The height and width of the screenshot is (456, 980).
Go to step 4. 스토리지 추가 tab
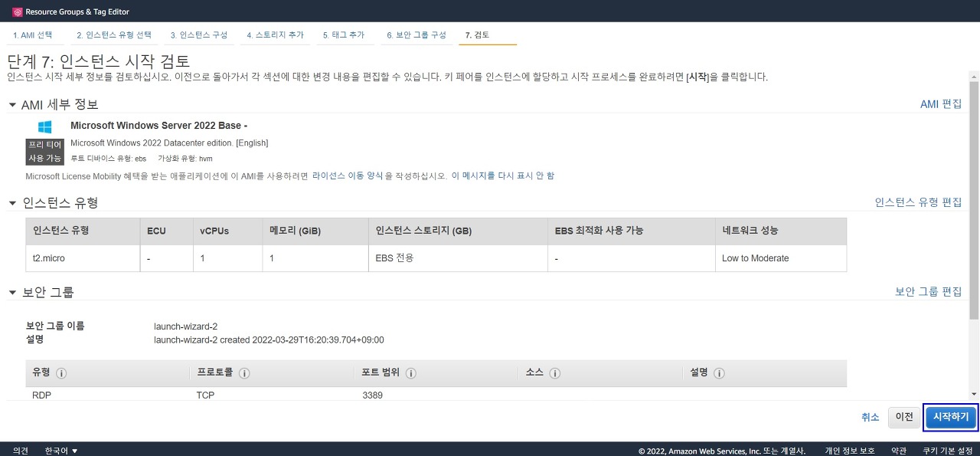click(276, 35)
